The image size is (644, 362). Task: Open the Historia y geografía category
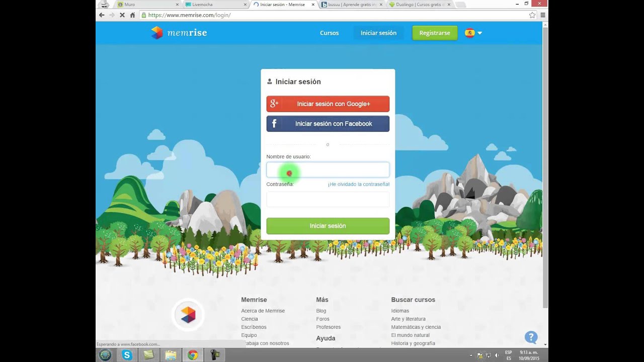coord(413,343)
